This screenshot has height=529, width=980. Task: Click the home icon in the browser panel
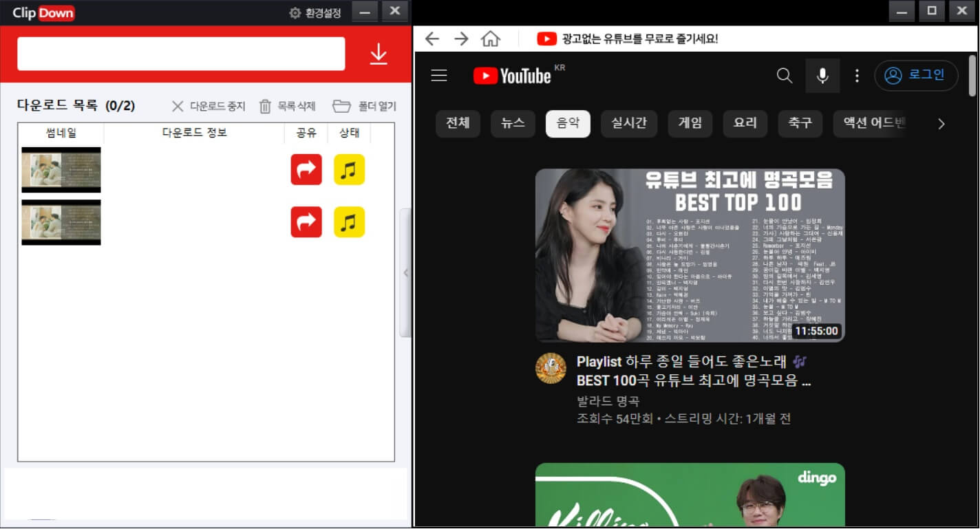point(491,39)
